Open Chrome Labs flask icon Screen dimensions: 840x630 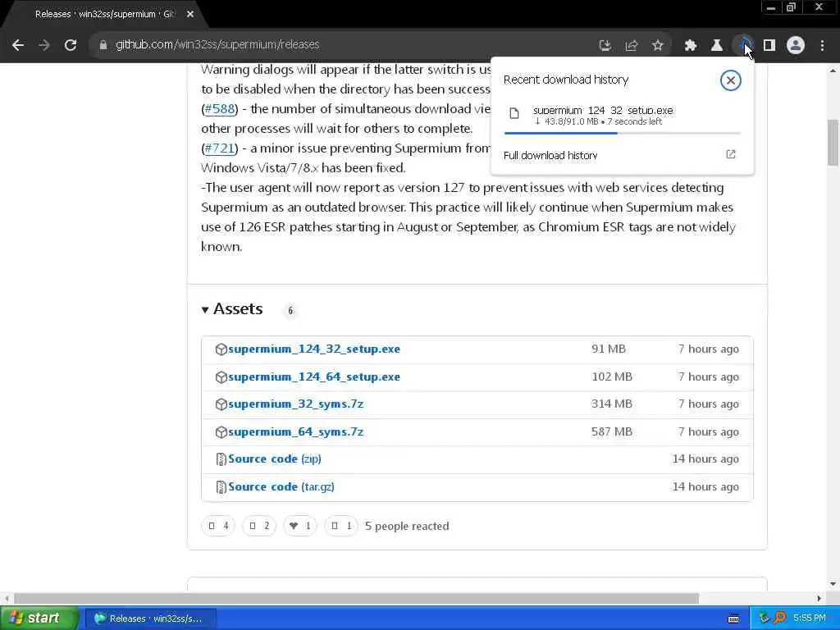pos(717,46)
